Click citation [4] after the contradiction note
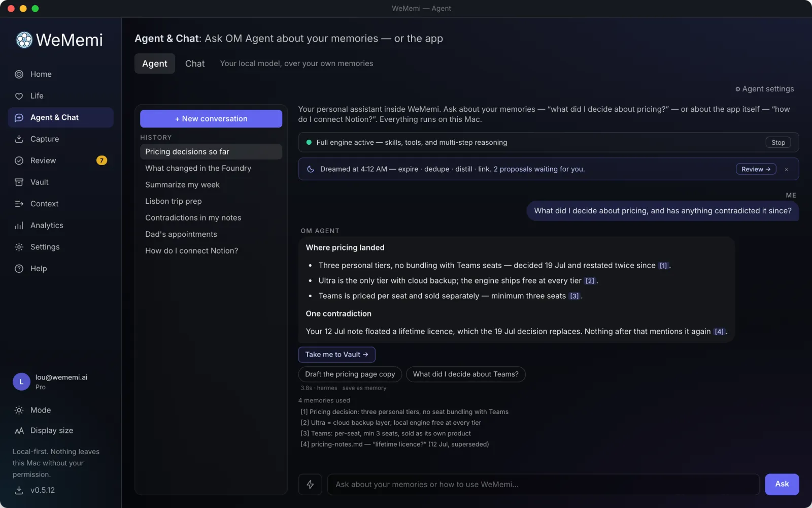This screenshot has height=508, width=812. pos(719,332)
